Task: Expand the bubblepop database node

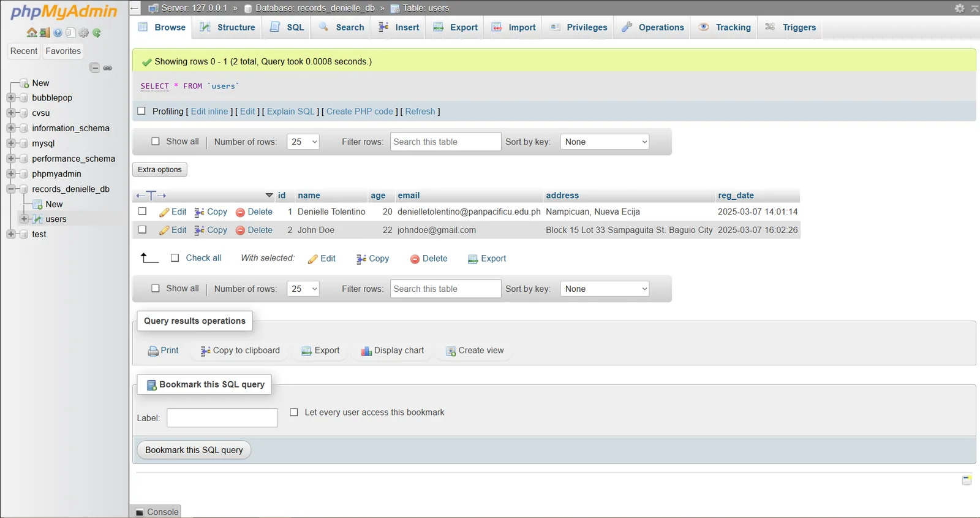Action: pos(10,97)
